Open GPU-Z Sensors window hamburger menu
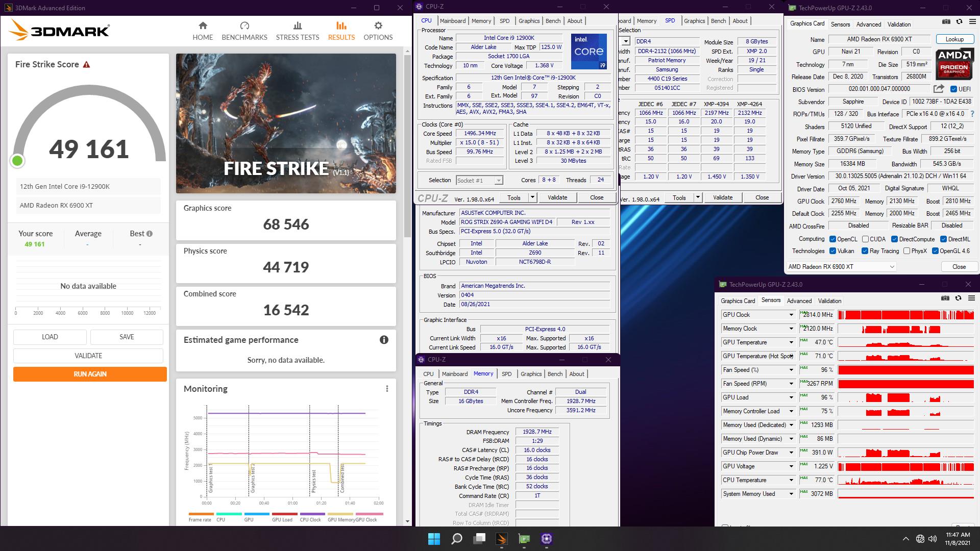 pos(971,298)
